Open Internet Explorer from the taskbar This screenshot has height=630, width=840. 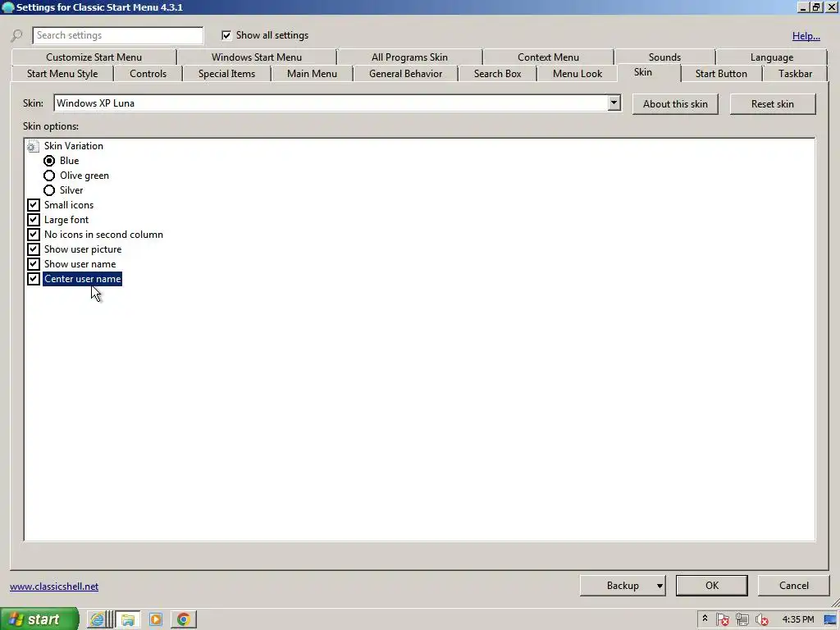coord(97,619)
